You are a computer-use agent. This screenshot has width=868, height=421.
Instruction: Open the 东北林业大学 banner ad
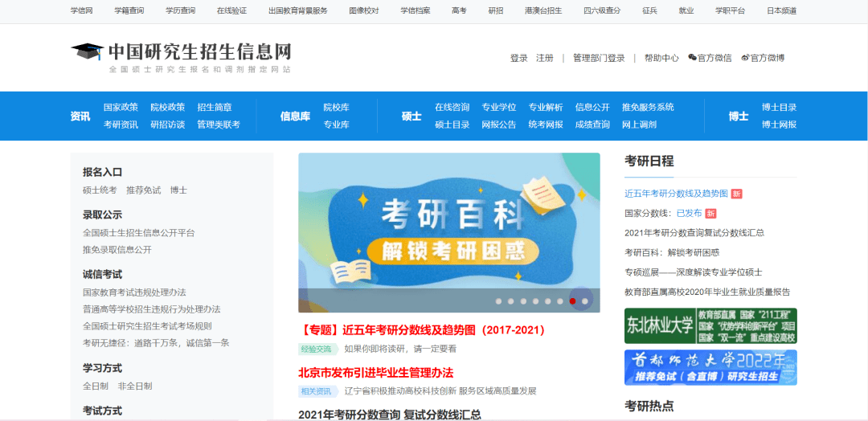pyautogui.click(x=710, y=325)
